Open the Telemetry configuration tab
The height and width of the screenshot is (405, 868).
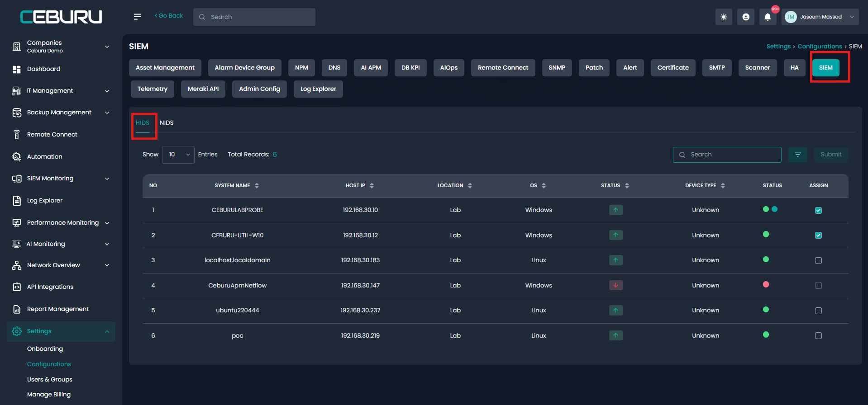153,89
